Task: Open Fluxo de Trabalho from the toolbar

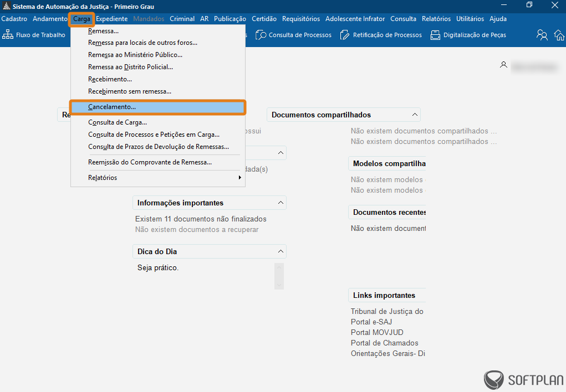Action: (34, 35)
